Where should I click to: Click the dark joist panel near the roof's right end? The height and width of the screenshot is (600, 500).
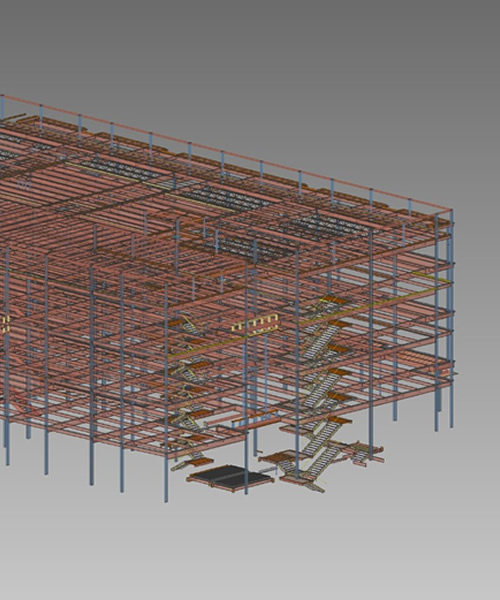click(331, 226)
